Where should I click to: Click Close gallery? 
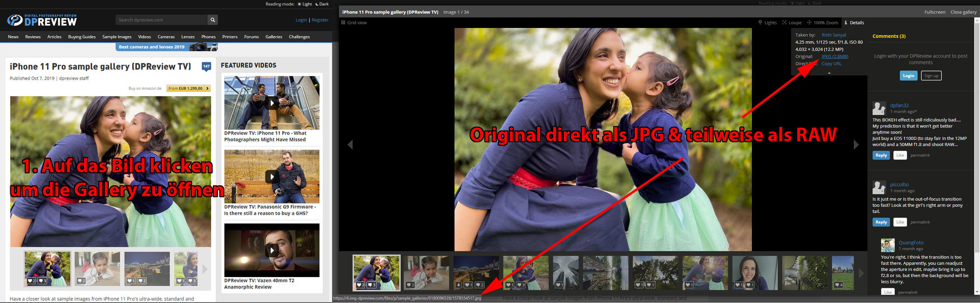click(x=963, y=12)
